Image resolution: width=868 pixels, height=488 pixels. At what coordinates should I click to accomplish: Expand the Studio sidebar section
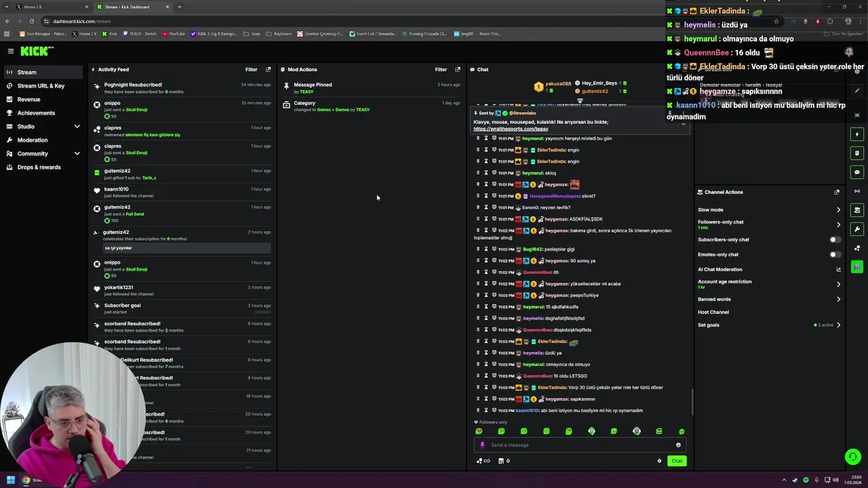(x=77, y=127)
